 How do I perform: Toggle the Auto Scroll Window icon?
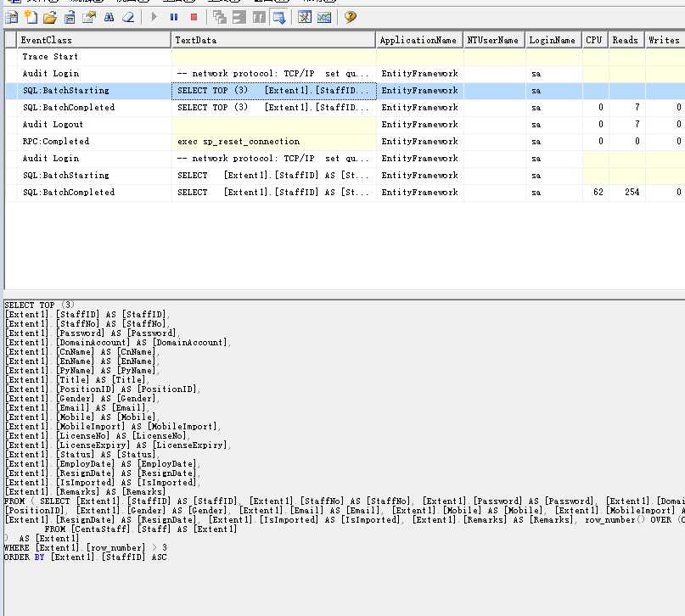click(x=279, y=18)
